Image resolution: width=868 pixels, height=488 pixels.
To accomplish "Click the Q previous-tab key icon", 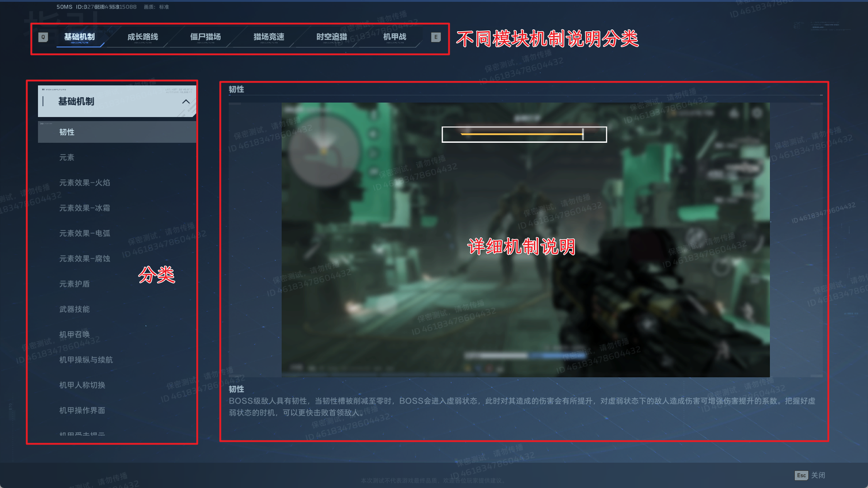I will coord(43,37).
